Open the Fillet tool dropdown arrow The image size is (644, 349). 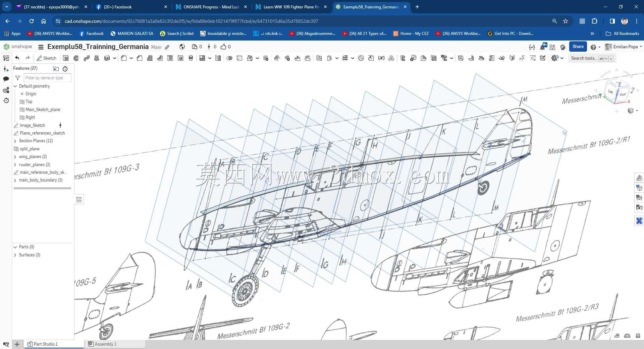click(x=131, y=58)
